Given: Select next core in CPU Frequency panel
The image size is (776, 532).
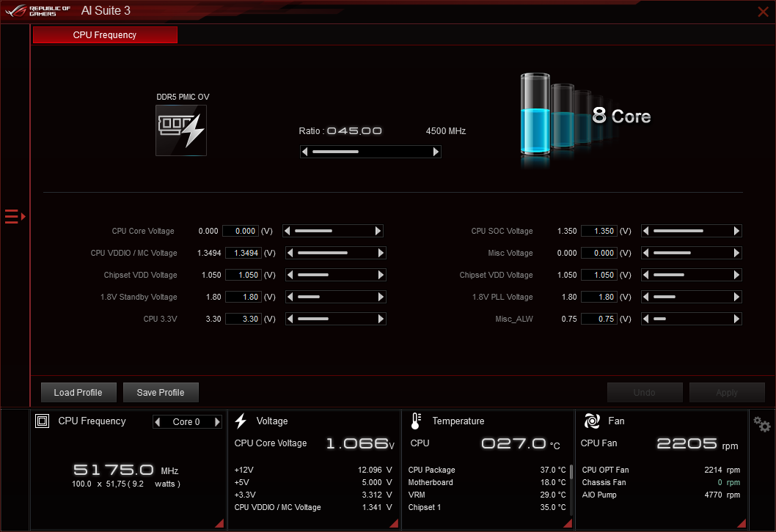Looking at the screenshot, I should pyautogui.click(x=217, y=422).
